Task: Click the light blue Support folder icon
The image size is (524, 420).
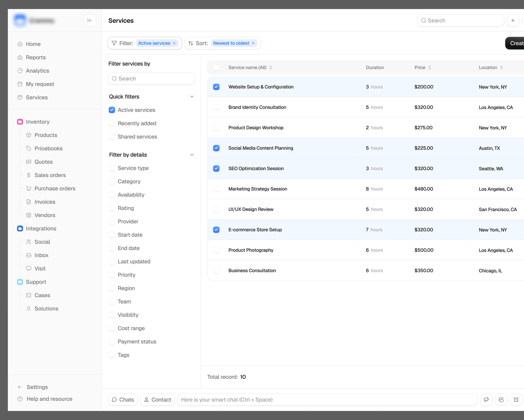Action: click(20, 282)
